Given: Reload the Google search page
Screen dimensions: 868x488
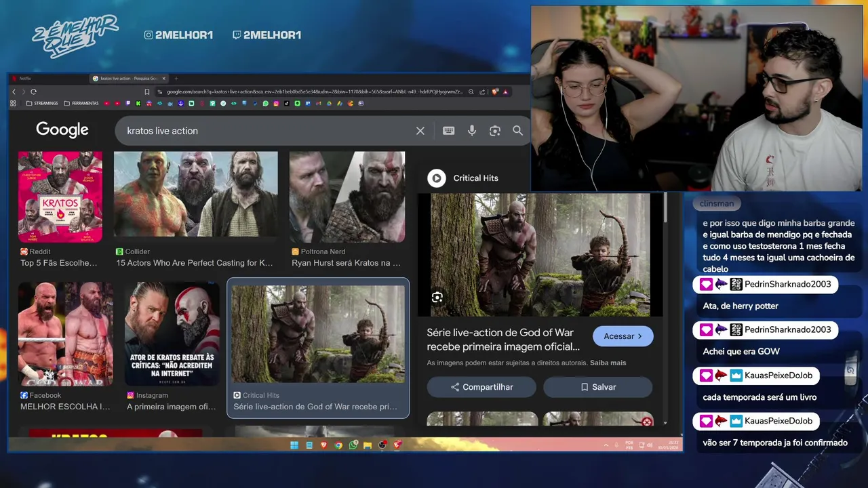Looking at the screenshot, I should pyautogui.click(x=33, y=91).
